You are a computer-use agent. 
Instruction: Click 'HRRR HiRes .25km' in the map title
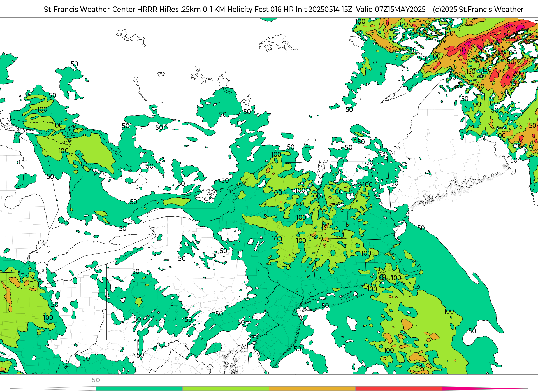pos(169,10)
